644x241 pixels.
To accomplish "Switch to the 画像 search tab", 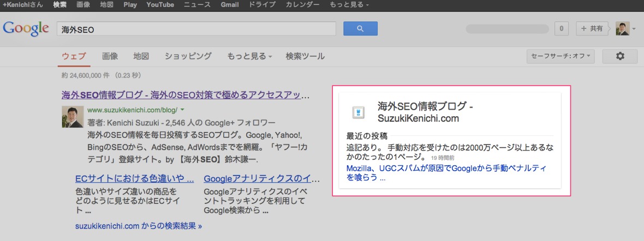I will click(x=110, y=56).
